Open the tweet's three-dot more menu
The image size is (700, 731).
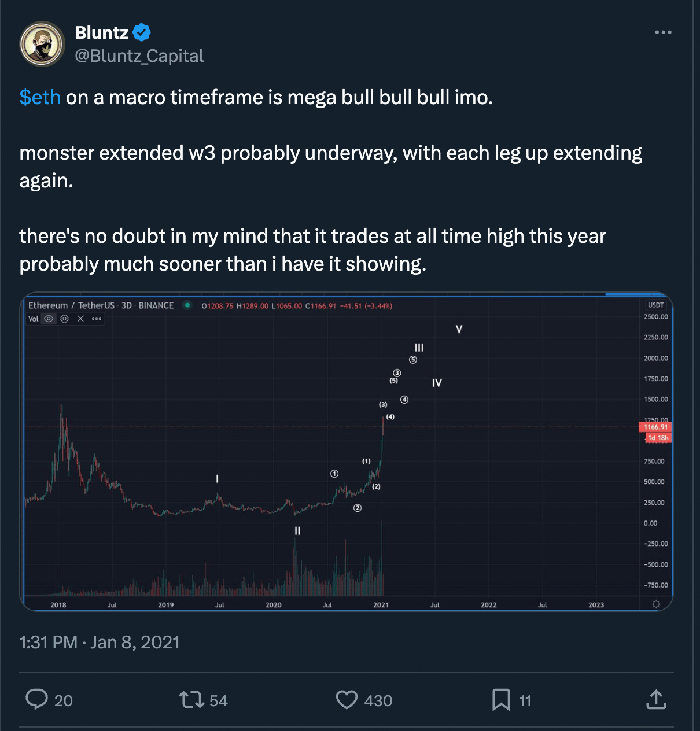(663, 32)
